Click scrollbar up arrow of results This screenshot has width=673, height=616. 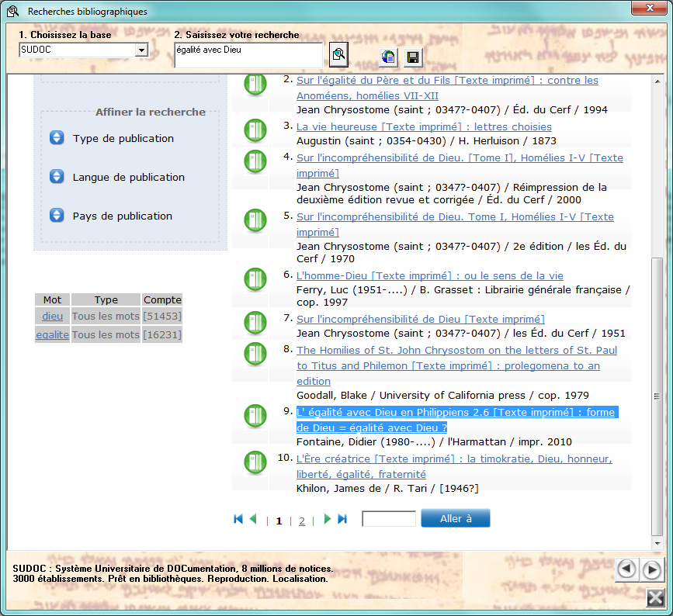tap(657, 81)
